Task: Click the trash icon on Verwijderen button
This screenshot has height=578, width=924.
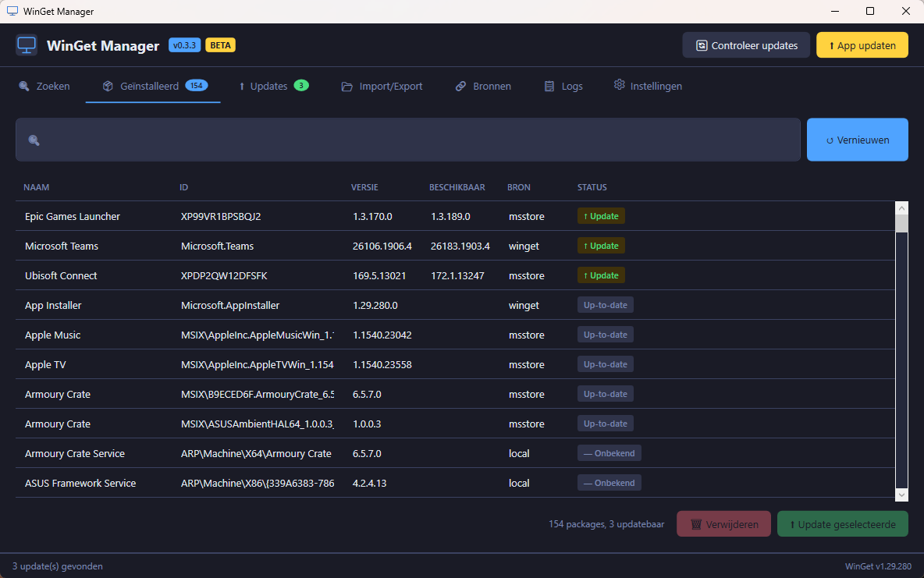Action: pos(696,524)
